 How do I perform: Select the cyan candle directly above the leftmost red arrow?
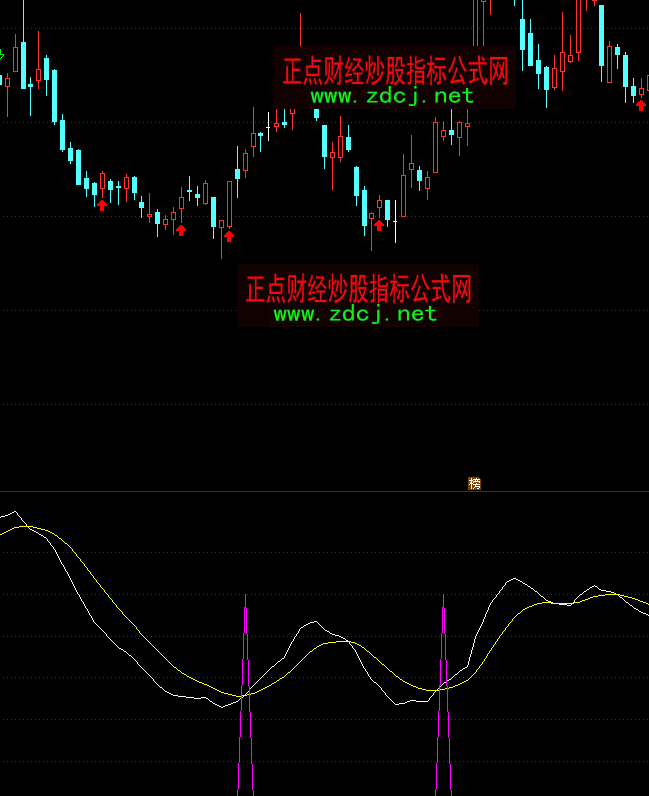click(x=95, y=187)
